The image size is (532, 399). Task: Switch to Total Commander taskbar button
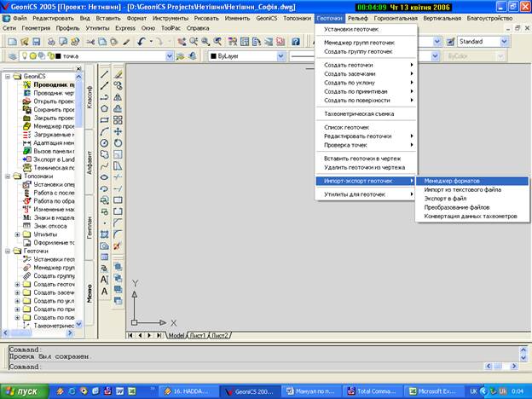(x=373, y=391)
